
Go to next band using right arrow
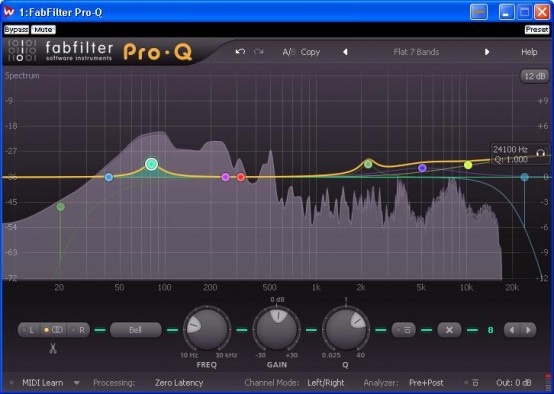point(528,330)
